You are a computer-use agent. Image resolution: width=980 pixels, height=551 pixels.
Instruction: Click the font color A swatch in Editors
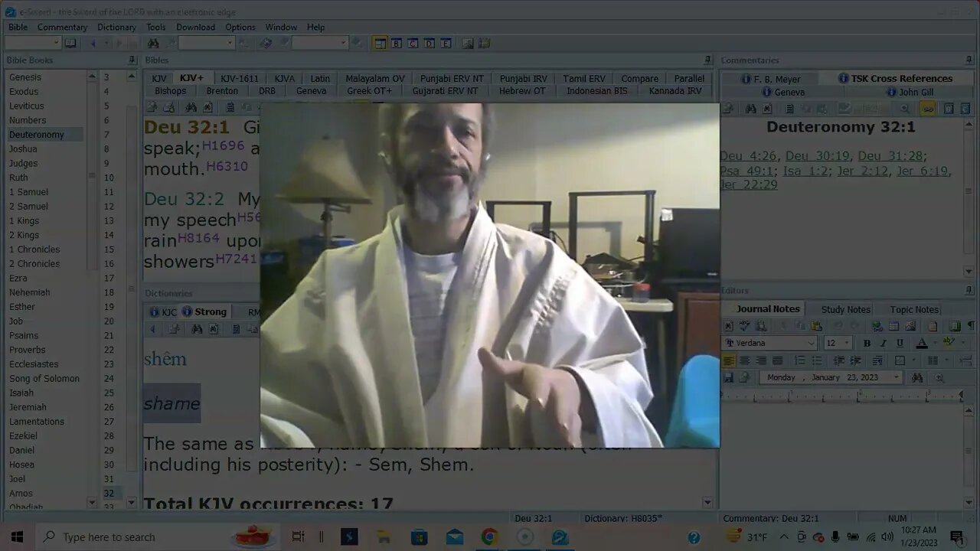point(922,343)
